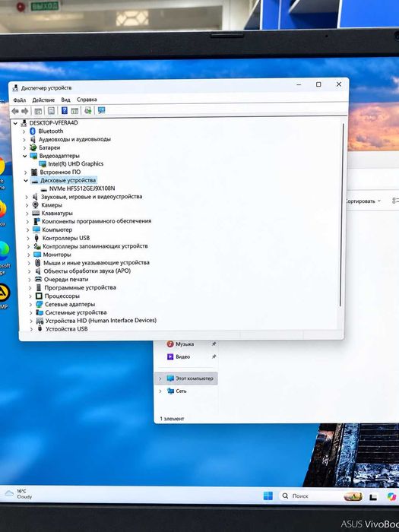Image resolution: width=399 pixels, height=532 pixels.
Task: Collapse the Дисковые устройства category
Action: tap(25, 181)
